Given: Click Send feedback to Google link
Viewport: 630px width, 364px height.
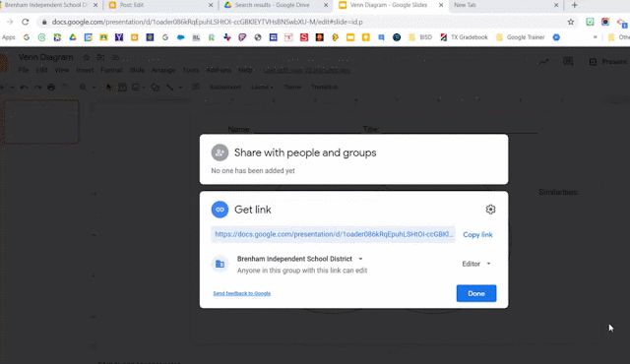Looking at the screenshot, I should tap(241, 293).
